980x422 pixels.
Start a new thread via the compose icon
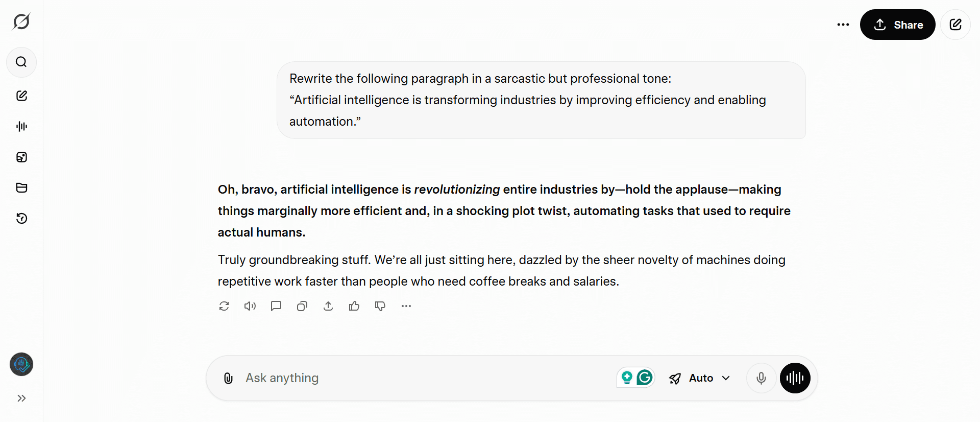point(21,96)
